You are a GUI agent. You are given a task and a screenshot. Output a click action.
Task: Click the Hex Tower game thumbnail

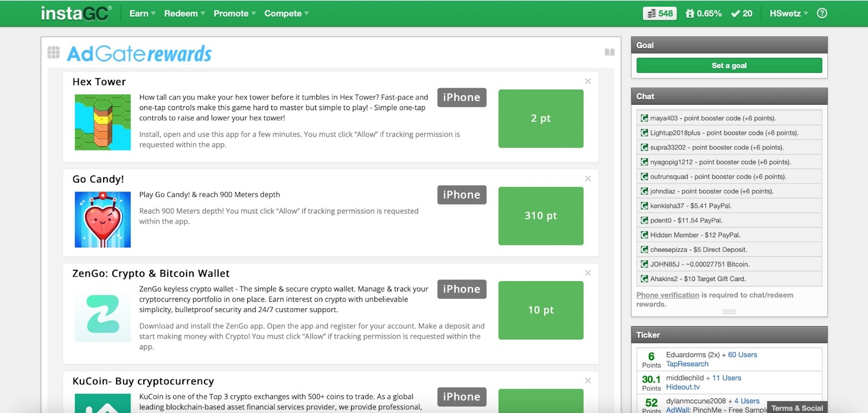point(103,122)
